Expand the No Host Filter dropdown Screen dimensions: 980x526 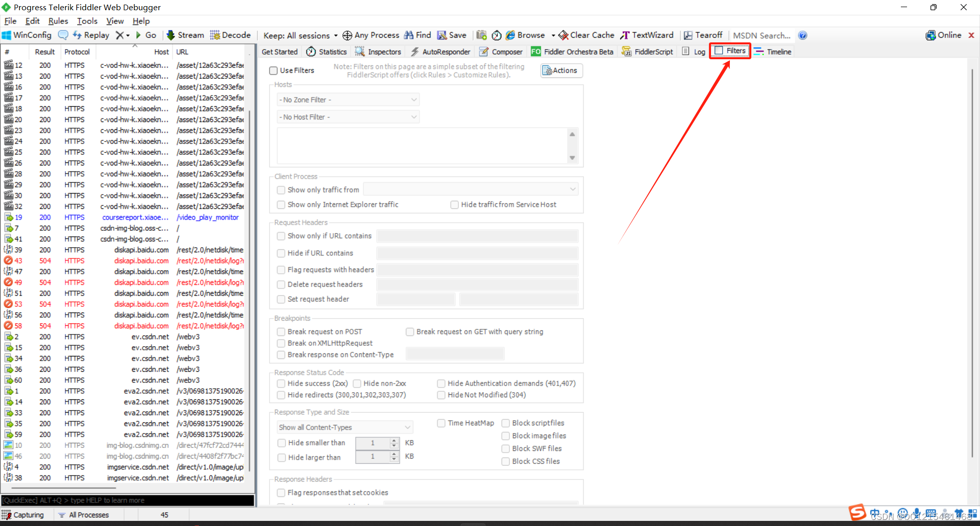348,117
